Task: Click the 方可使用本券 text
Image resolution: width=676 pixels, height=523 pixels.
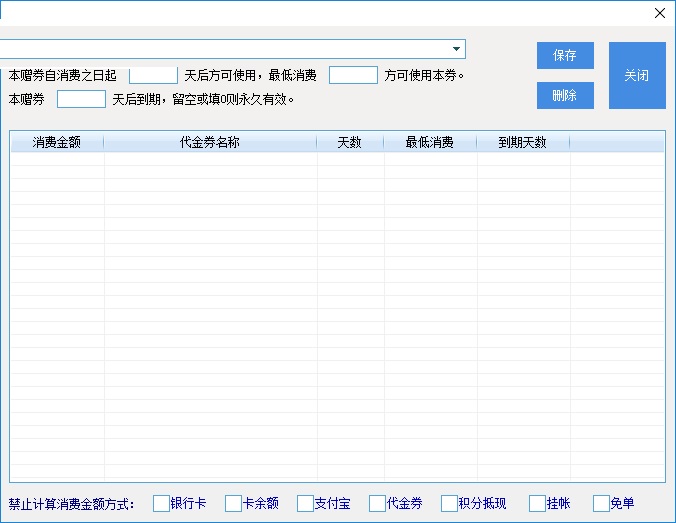Action: 424,75
